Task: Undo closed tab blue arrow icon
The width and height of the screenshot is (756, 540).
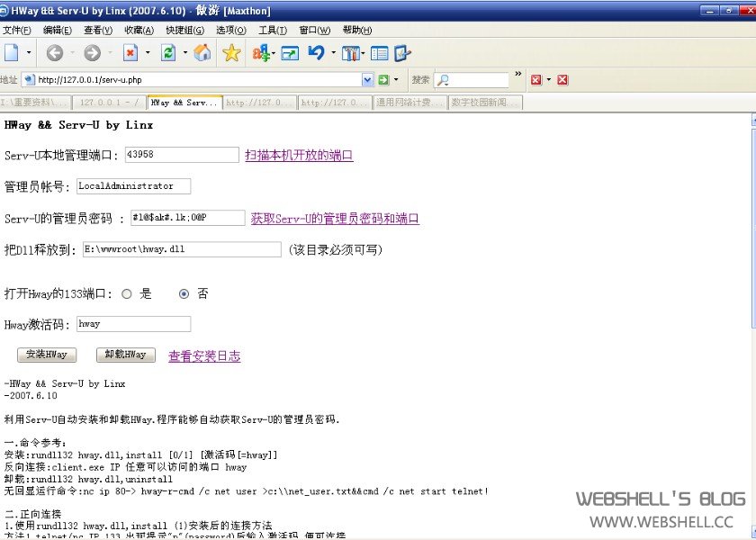Action: pos(316,52)
